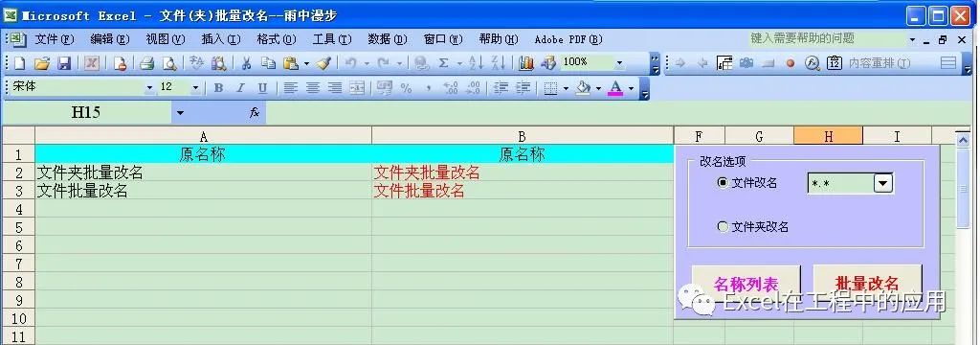This screenshot has width=980, height=345.
Task: Click the Permission document icon
Action: (x=120, y=63)
